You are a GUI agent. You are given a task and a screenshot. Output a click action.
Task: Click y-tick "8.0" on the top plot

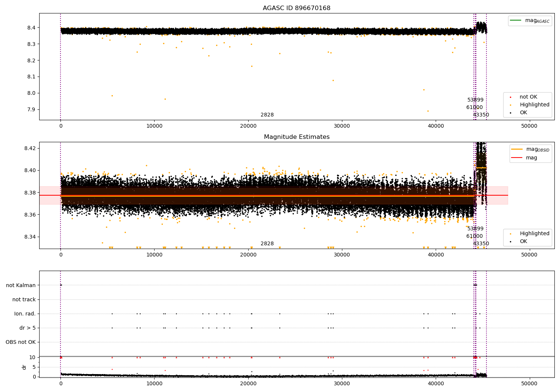(31, 93)
